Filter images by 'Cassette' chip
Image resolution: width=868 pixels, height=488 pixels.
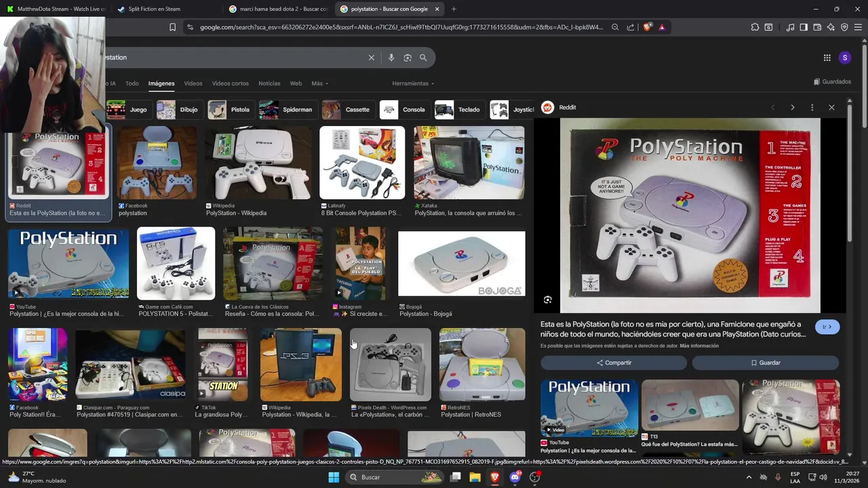click(x=348, y=110)
